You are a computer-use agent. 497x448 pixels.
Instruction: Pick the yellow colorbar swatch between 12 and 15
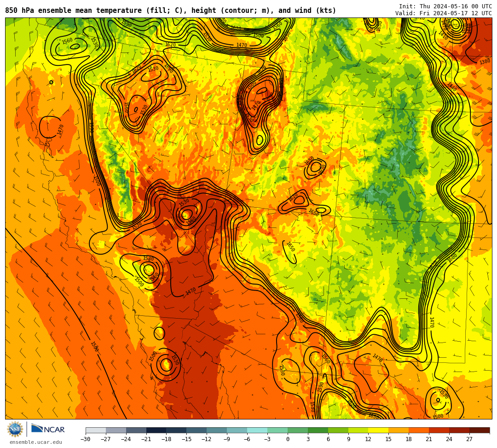[378, 430]
